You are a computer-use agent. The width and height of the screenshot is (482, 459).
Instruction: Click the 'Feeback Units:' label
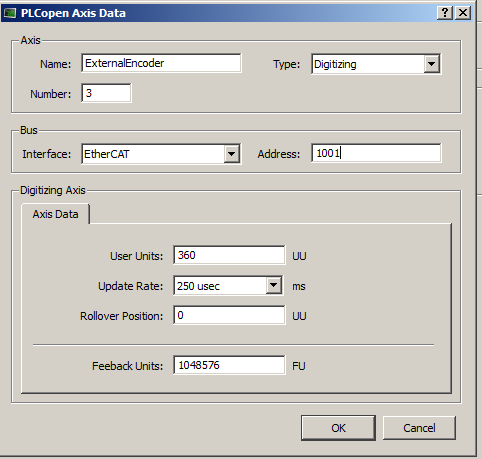pos(128,366)
